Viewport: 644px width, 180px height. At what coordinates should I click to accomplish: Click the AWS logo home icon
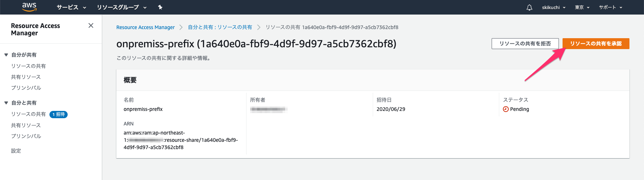coord(29,7)
